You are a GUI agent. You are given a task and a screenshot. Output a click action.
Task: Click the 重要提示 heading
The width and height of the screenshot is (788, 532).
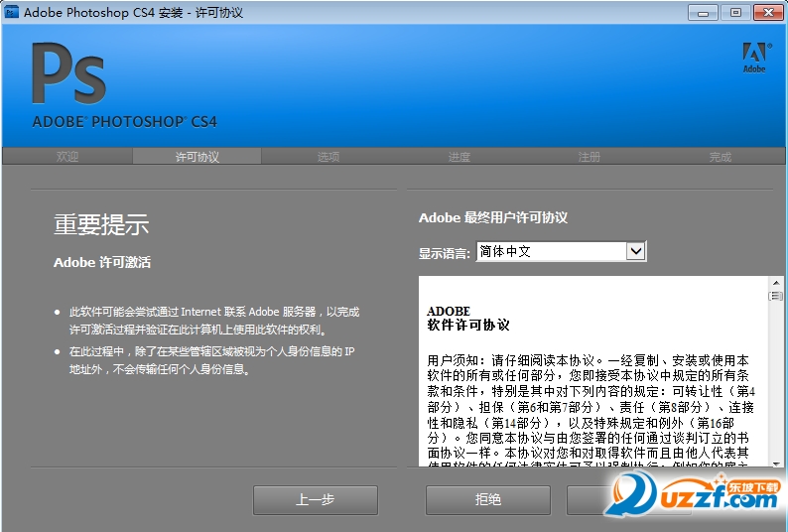coord(101,224)
